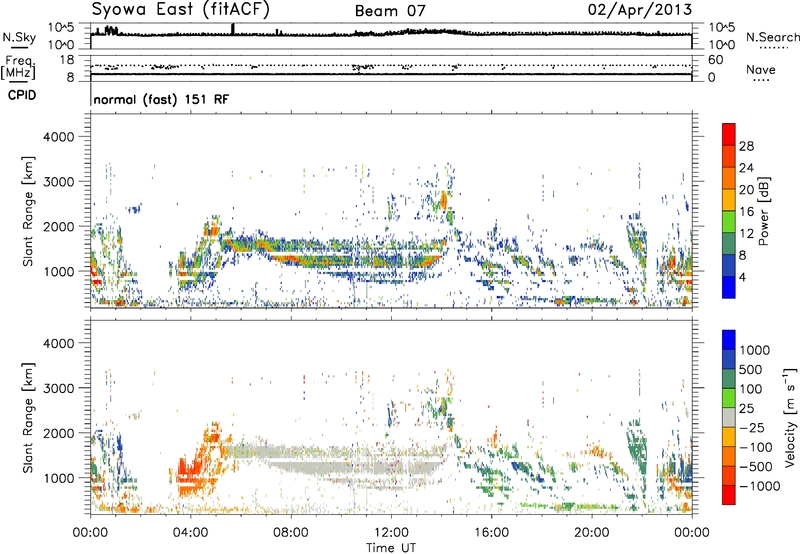Viewport: 800px width, 554px height.
Task: Click the 'Freq. [MHz]' label
Action: [18, 68]
